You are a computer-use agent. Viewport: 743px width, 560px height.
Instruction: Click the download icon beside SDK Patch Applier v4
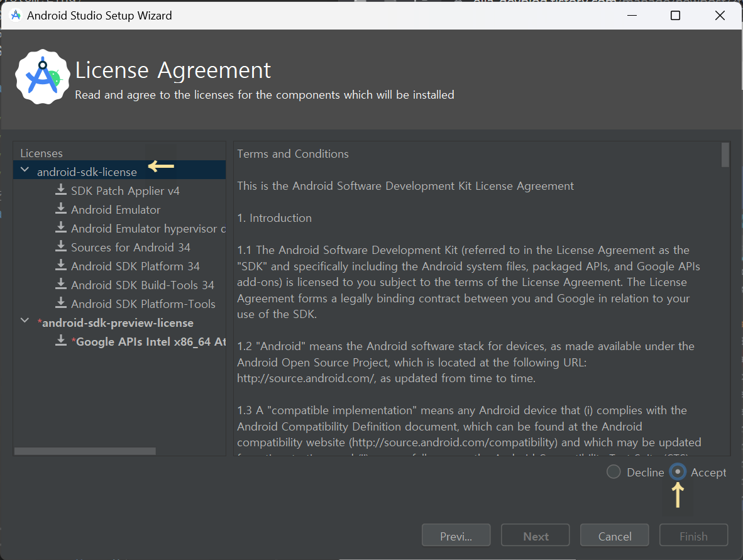coord(60,190)
